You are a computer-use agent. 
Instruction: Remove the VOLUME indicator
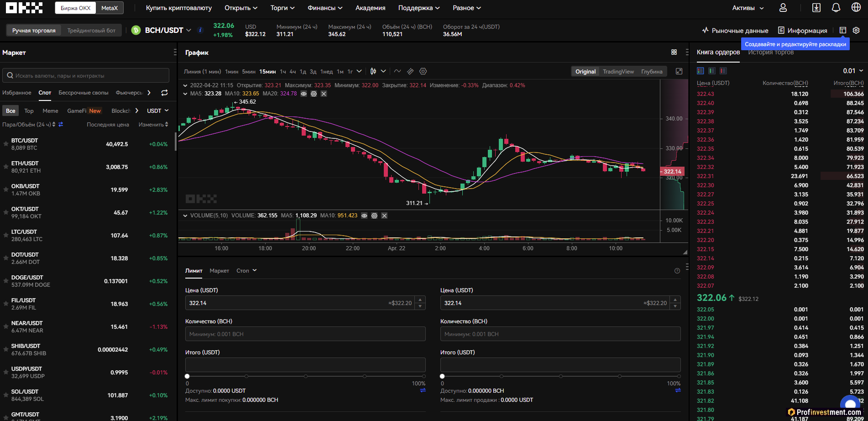[384, 216]
